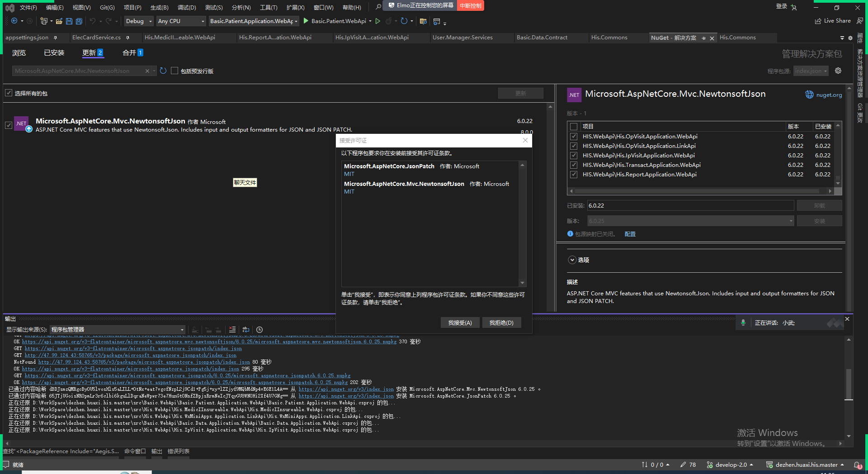
Task: Open the search magnifier in the title bar
Action: click(378, 7)
